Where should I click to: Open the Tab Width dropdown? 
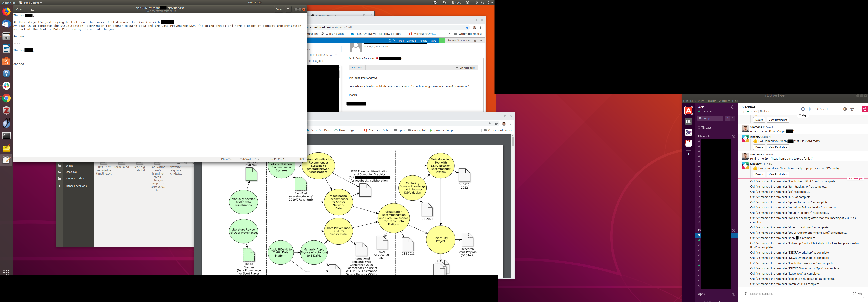tap(250, 159)
